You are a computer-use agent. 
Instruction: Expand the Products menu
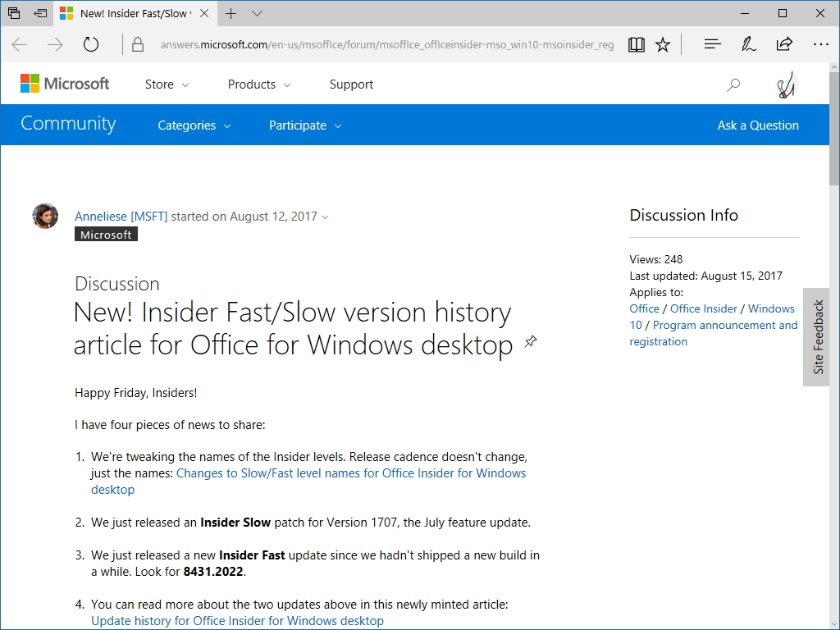259,84
